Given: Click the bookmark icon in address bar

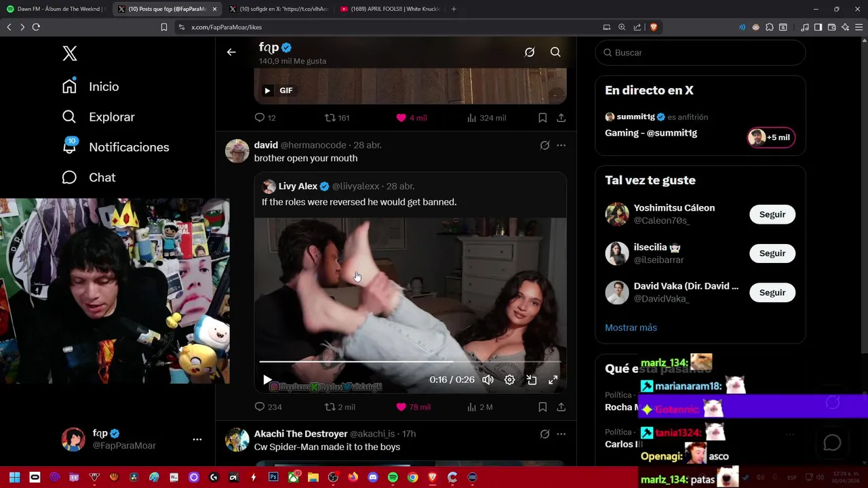Looking at the screenshot, I should [164, 27].
